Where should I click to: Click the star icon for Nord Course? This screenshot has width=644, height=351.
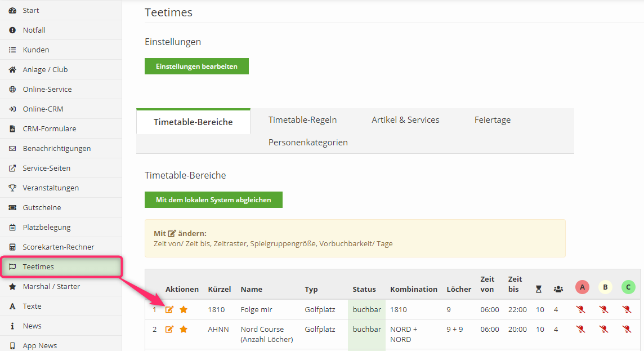pos(184,329)
